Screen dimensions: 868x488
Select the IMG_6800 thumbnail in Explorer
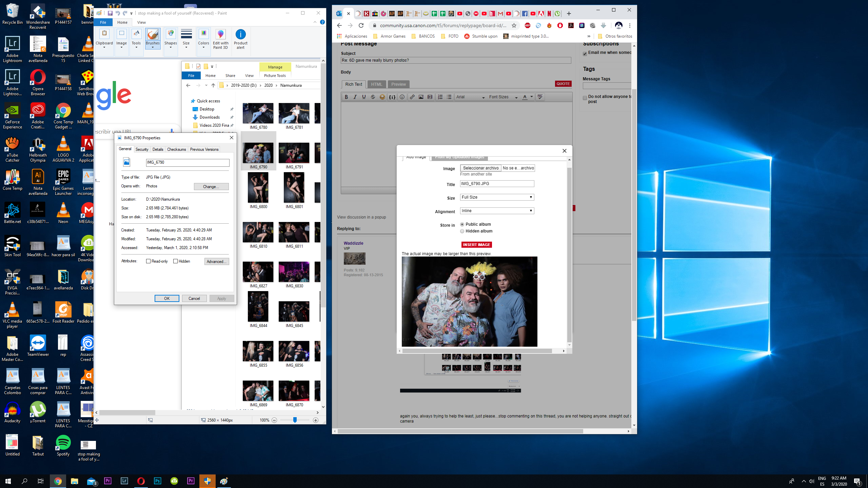pos(258,187)
